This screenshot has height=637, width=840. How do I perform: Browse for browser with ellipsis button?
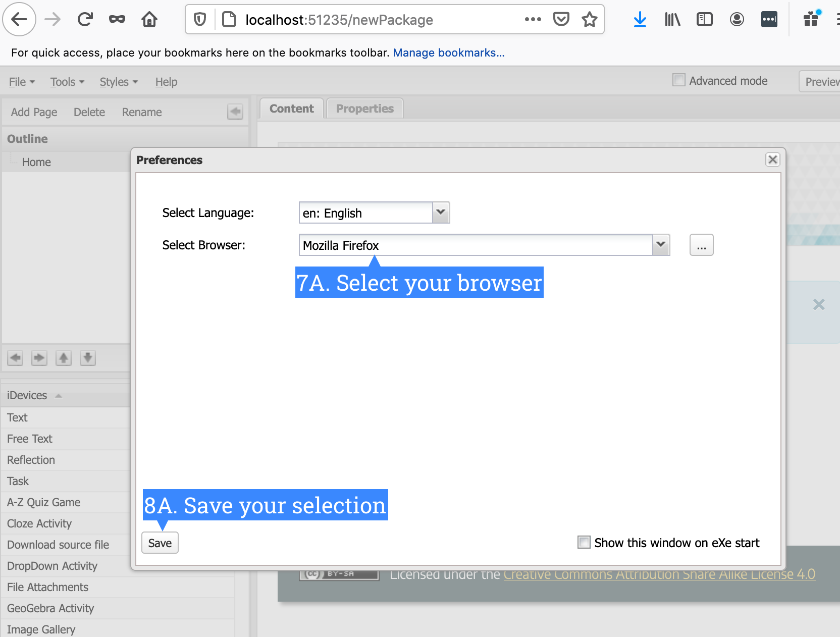[x=701, y=245]
